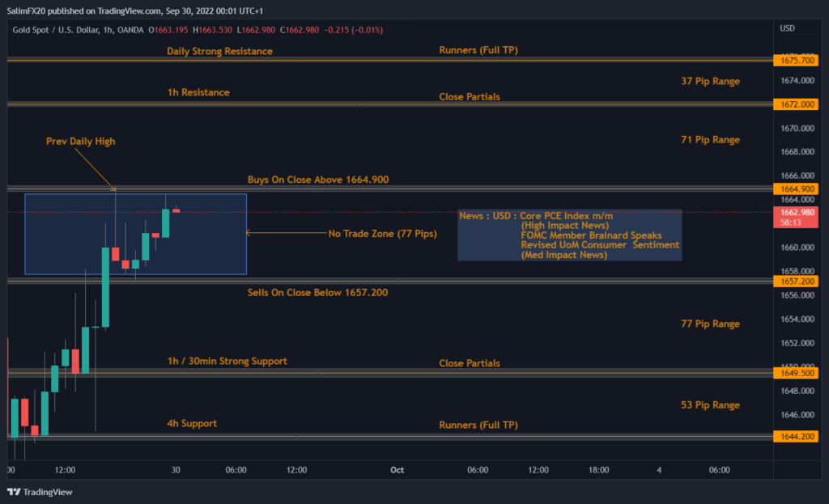Screen dimensions: 829x504
Task: Select the 4h Support text annotation
Action: pos(192,424)
